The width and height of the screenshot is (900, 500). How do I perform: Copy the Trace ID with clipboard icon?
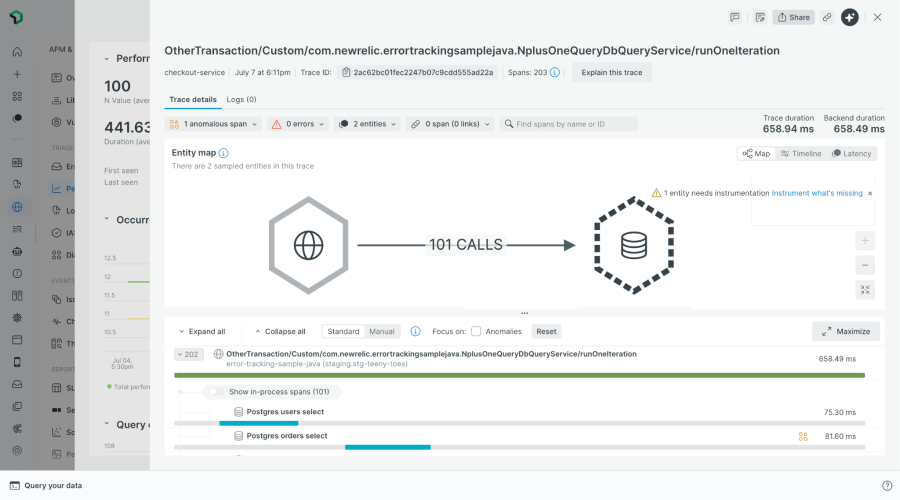coord(346,72)
